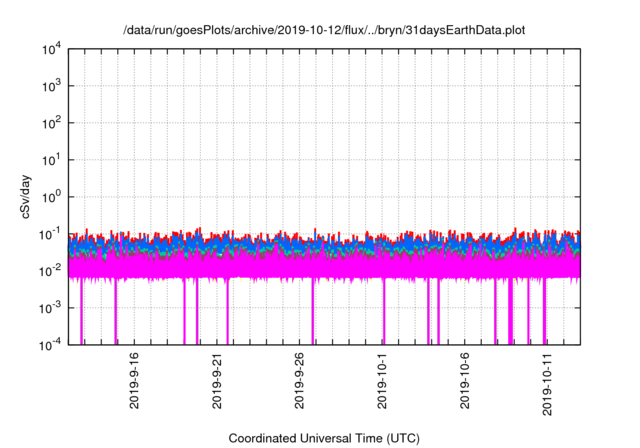Click the x-axis label Coordinated Universal Time (UTC)
Viewport: 640px width, 448px height.
[x=324, y=438]
